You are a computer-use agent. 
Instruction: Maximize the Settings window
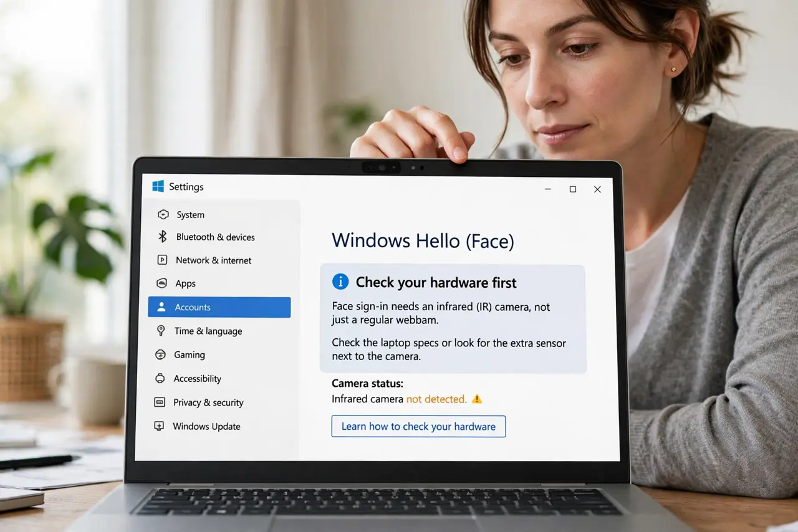pos(573,189)
